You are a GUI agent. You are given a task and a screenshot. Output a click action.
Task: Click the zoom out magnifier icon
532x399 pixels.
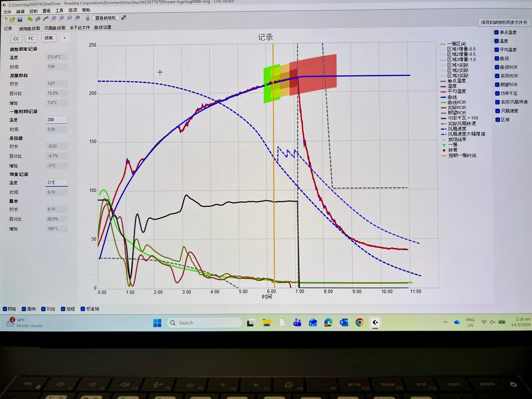click(70, 18)
